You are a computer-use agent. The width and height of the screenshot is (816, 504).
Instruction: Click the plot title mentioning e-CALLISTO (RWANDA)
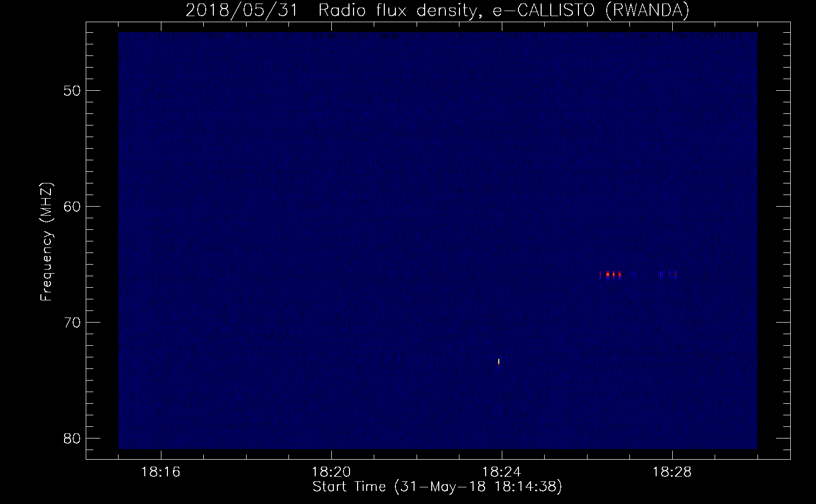coord(437,10)
